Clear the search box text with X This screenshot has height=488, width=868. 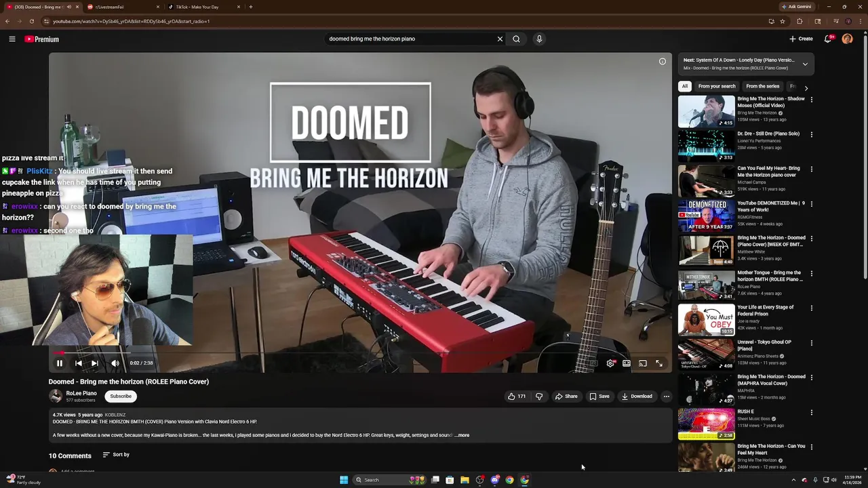click(x=500, y=39)
